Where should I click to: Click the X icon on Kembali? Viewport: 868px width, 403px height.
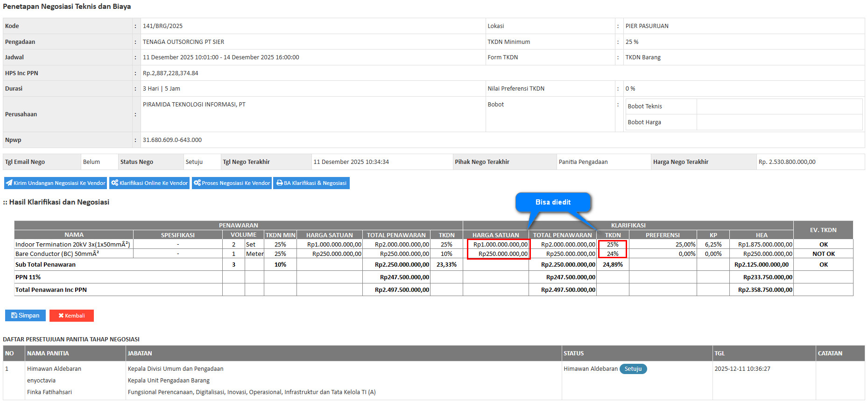[61, 316]
